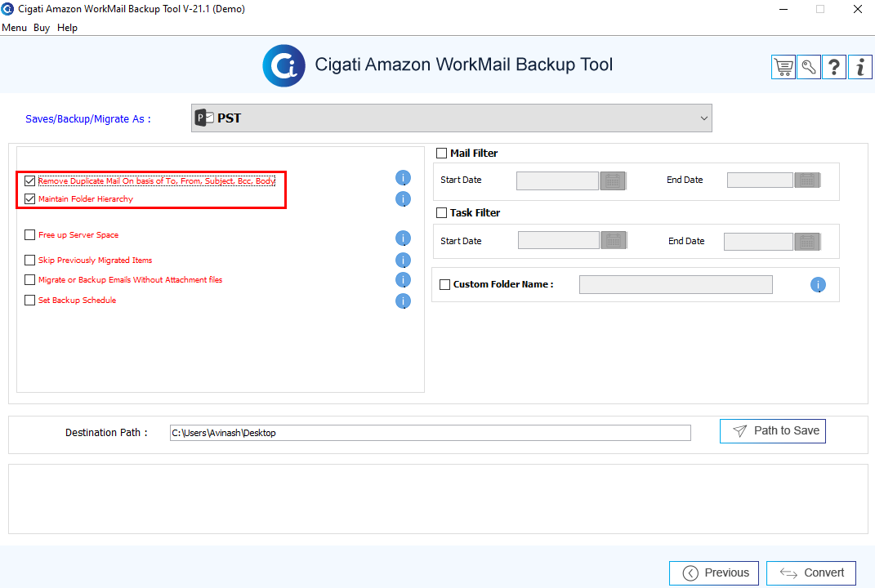Viewport: 875px width, 588px height.
Task: Click the Destination Path input field
Action: [x=431, y=433]
